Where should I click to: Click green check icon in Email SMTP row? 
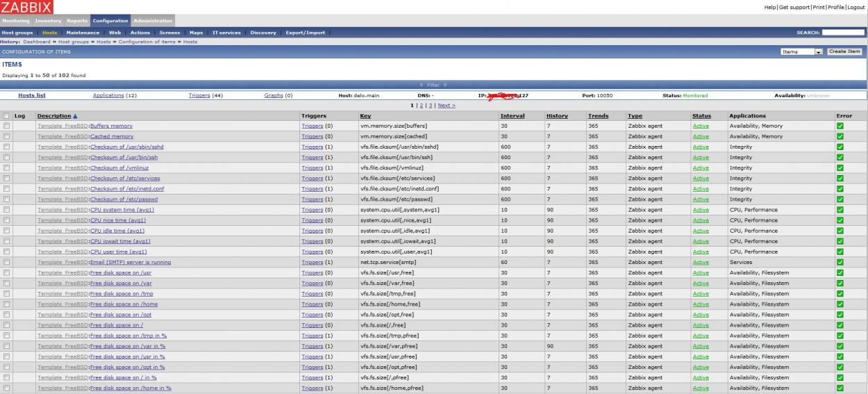point(840,262)
